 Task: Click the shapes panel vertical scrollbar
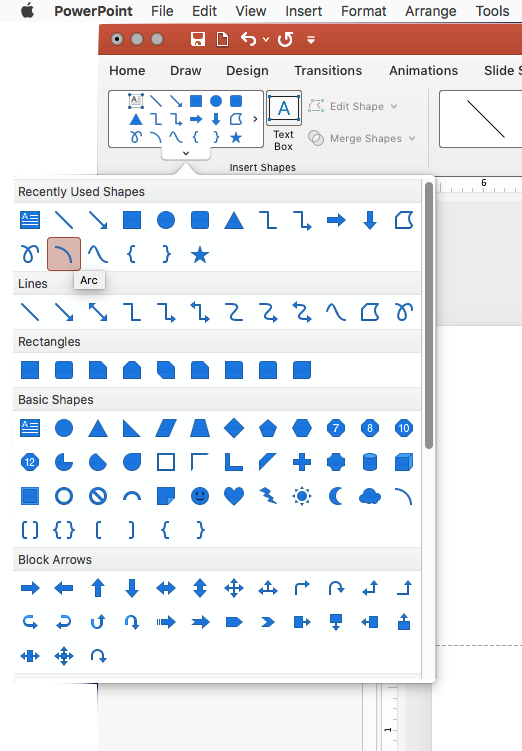click(x=429, y=315)
